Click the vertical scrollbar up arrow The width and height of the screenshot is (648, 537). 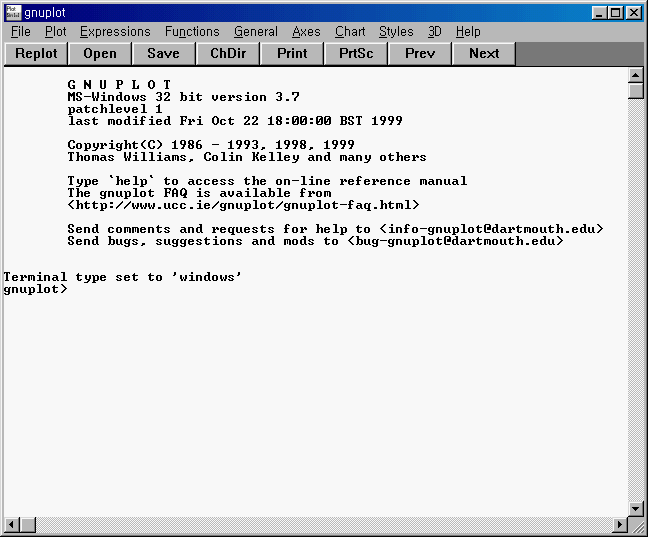(635, 75)
